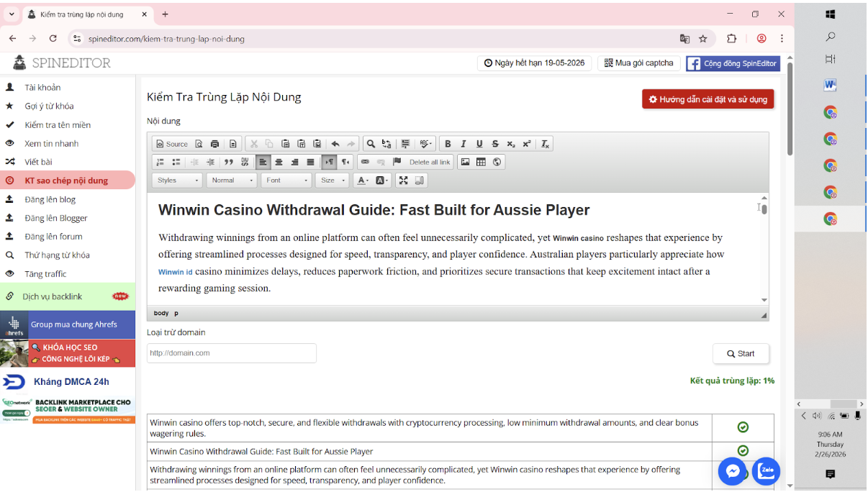Click the Block Quote icon

(229, 162)
